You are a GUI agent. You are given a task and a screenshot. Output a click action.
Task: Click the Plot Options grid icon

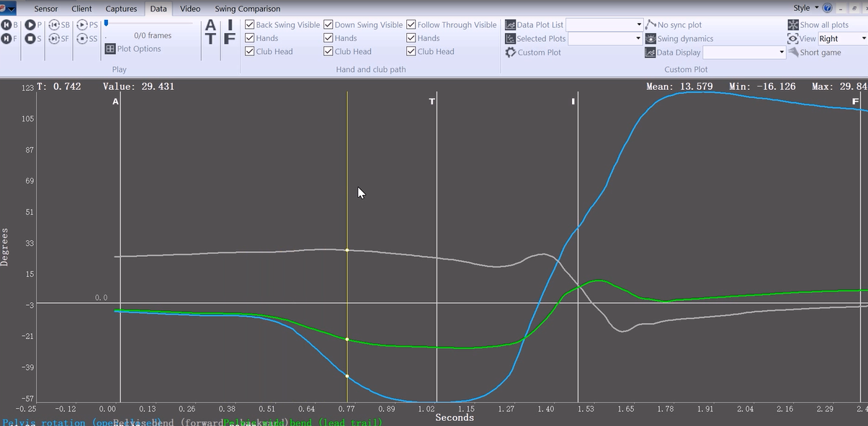(x=110, y=49)
